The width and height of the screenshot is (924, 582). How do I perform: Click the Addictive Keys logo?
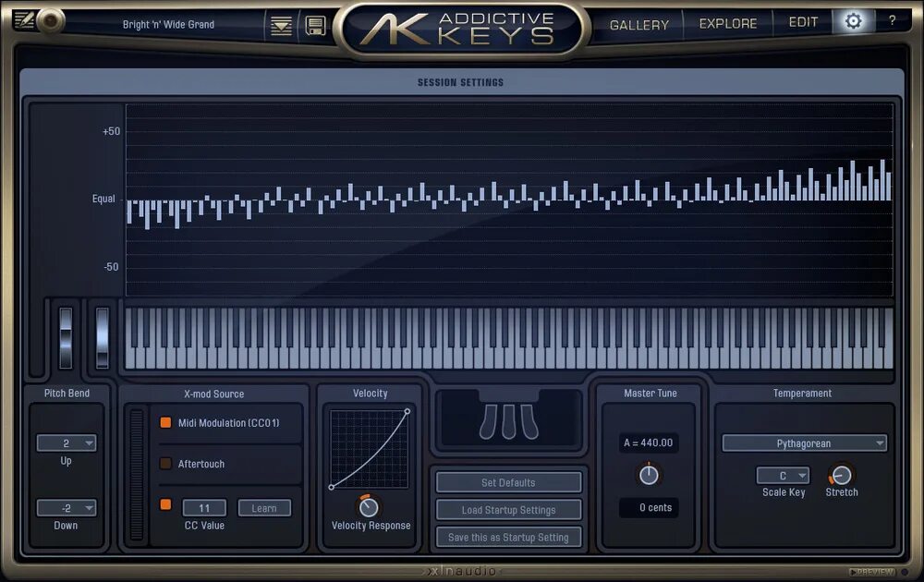(x=461, y=30)
